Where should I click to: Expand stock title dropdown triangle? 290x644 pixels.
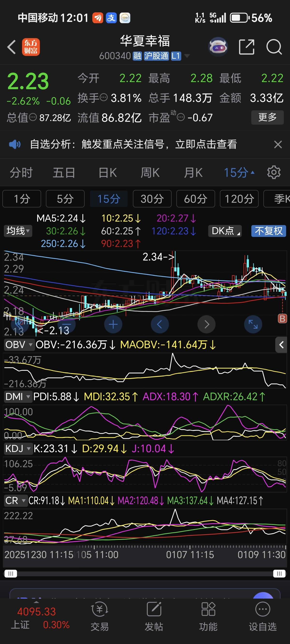pos(187,56)
